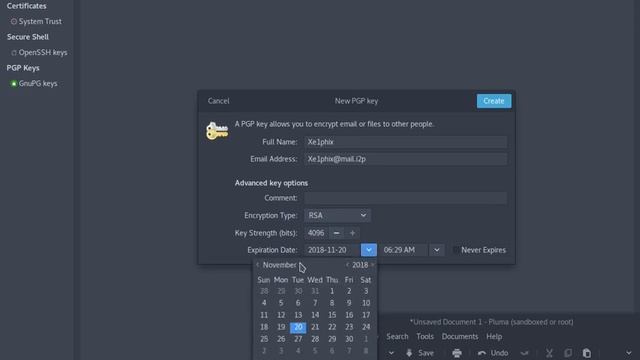Click the expiration date field 2018-11-20

332,250
